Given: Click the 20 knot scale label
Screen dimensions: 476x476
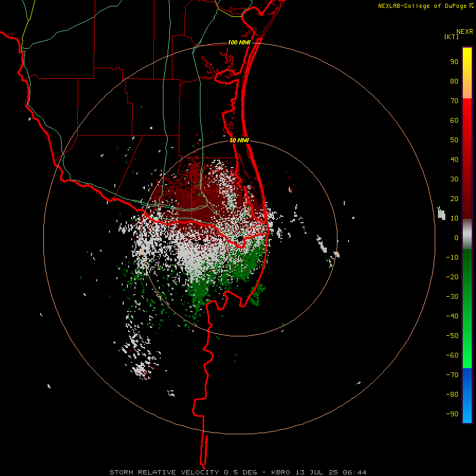Looking at the screenshot, I should pyautogui.click(x=454, y=198).
